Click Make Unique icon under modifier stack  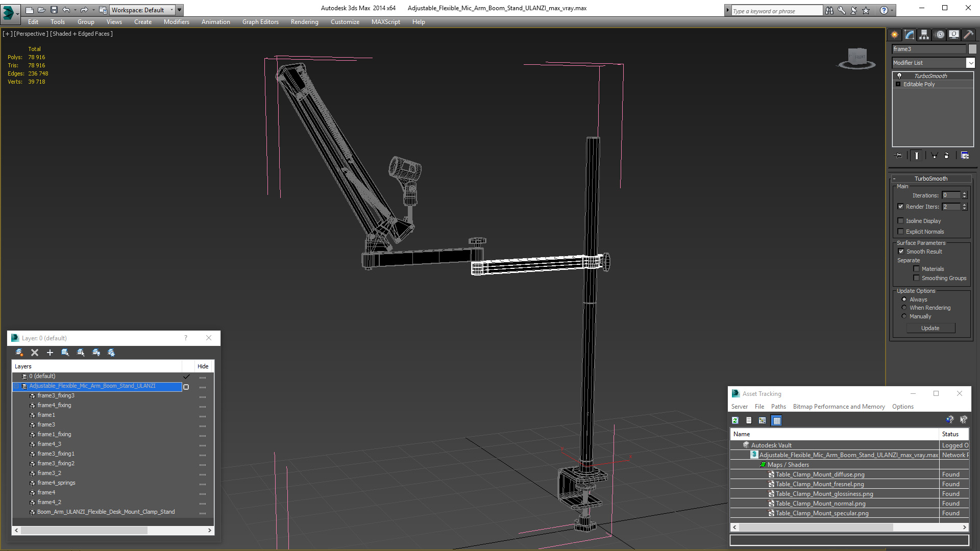click(934, 156)
